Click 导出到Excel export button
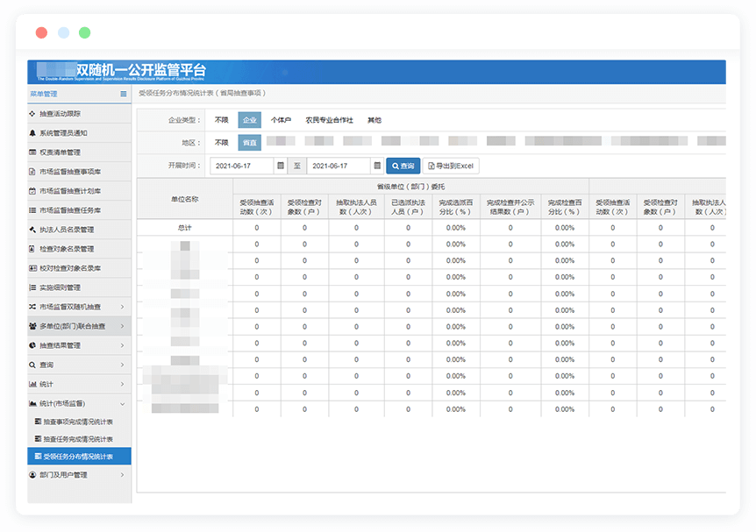The image size is (756, 532). [x=451, y=166]
